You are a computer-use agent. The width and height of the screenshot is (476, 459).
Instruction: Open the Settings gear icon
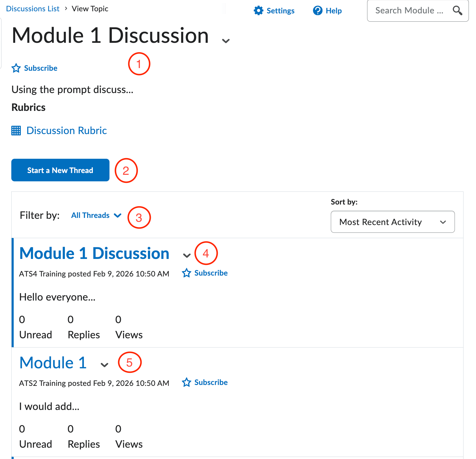tap(259, 10)
